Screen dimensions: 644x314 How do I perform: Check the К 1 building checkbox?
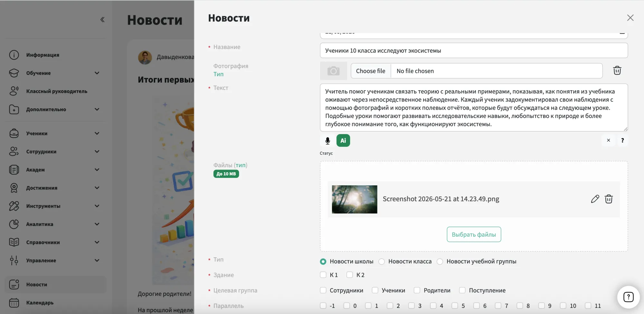point(323,275)
